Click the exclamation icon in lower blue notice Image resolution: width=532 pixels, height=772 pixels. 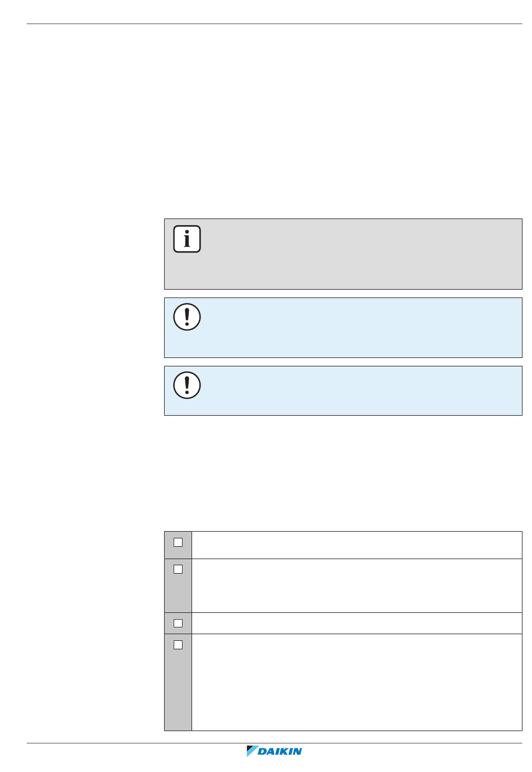[x=187, y=385]
